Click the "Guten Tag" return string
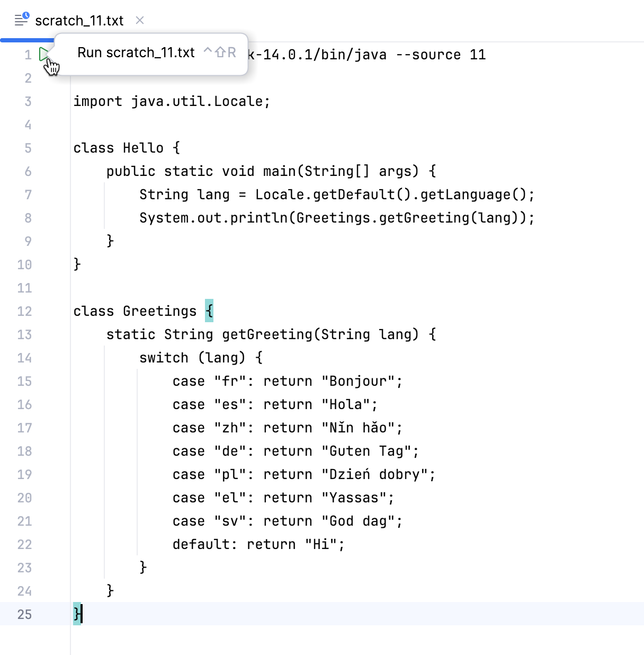 [368, 451]
